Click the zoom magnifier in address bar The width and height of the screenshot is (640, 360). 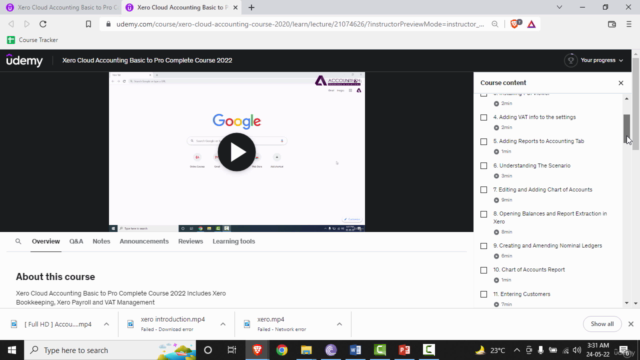(x=495, y=24)
